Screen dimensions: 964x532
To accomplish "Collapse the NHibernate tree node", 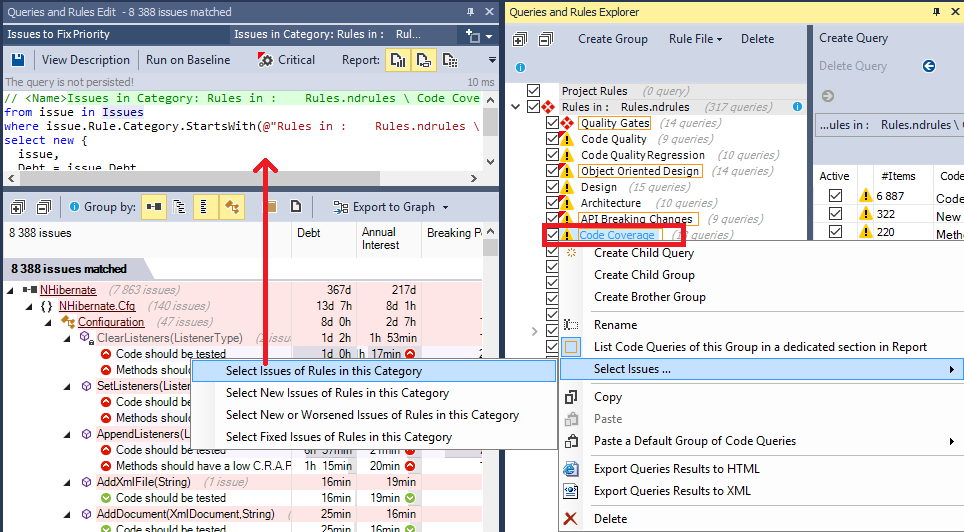I will 10,290.
